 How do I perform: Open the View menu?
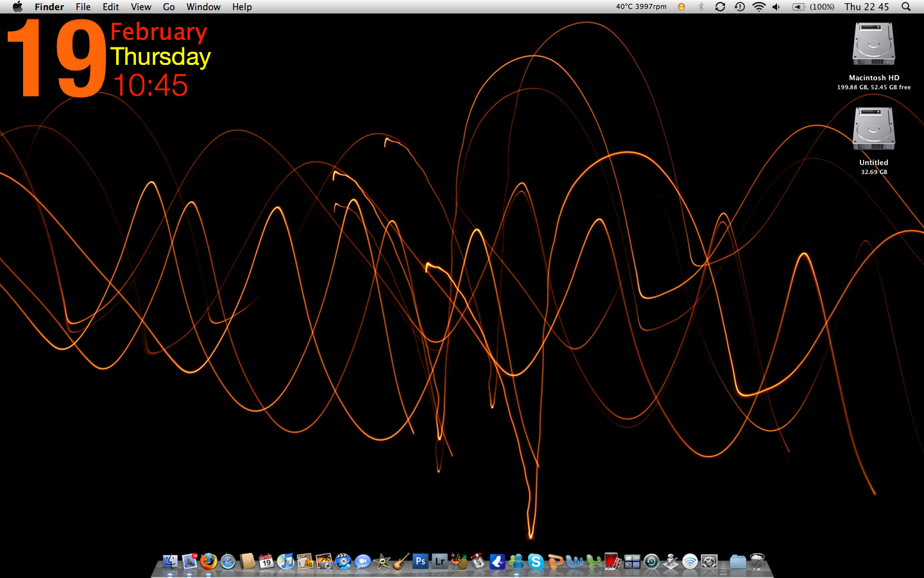(141, 6)
